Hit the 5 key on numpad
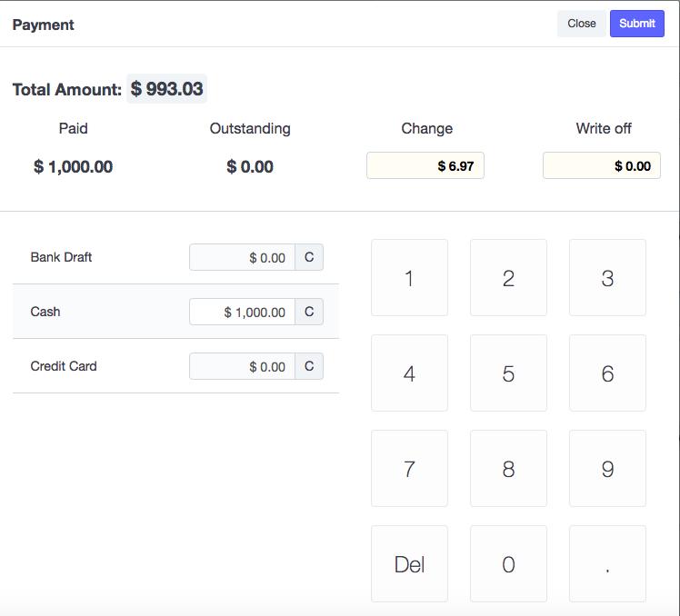This screenshot has height=616, width=680. tap(508, 373)
